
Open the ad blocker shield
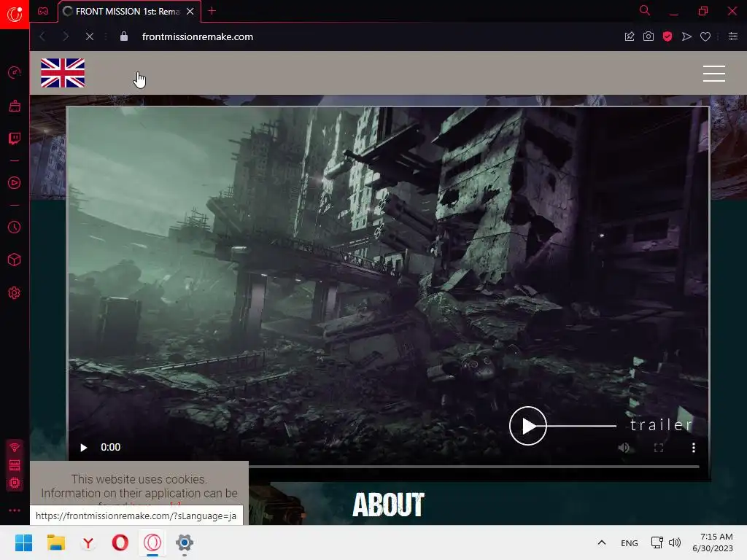[667, 36]
